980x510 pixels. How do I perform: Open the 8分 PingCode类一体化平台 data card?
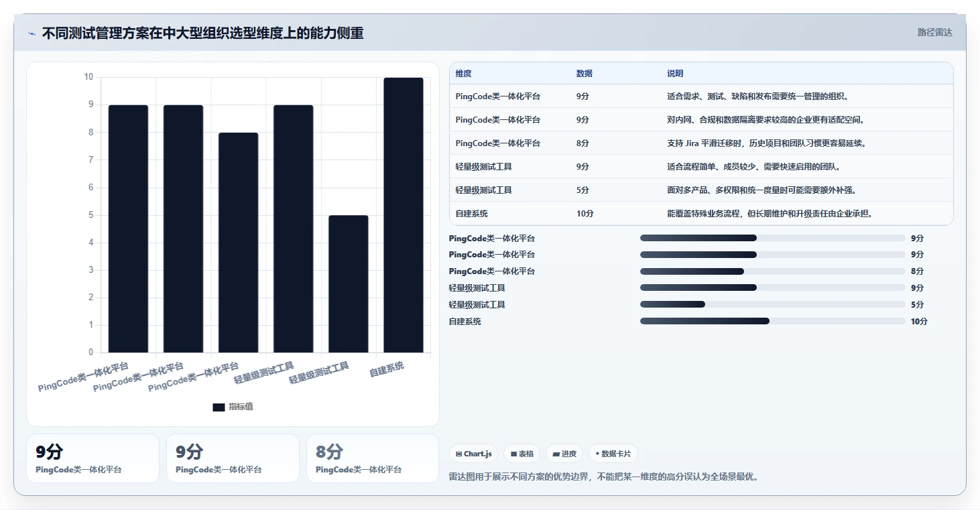coord(372,458)
